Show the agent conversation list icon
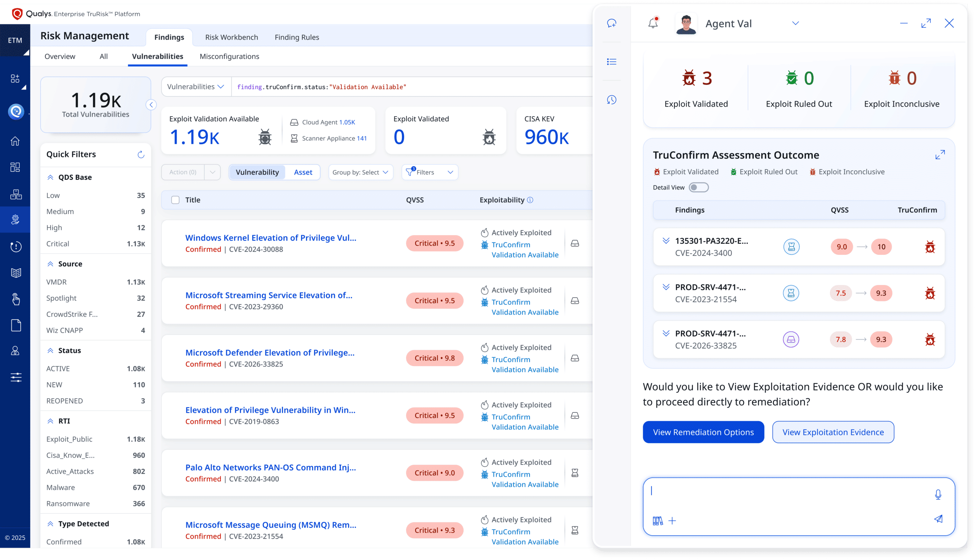Viewport: 976px width, 560px height. click(612, 62)
